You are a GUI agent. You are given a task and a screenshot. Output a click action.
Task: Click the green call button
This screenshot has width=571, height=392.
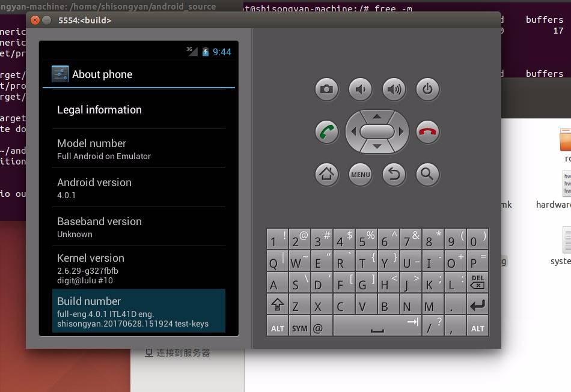326,131
